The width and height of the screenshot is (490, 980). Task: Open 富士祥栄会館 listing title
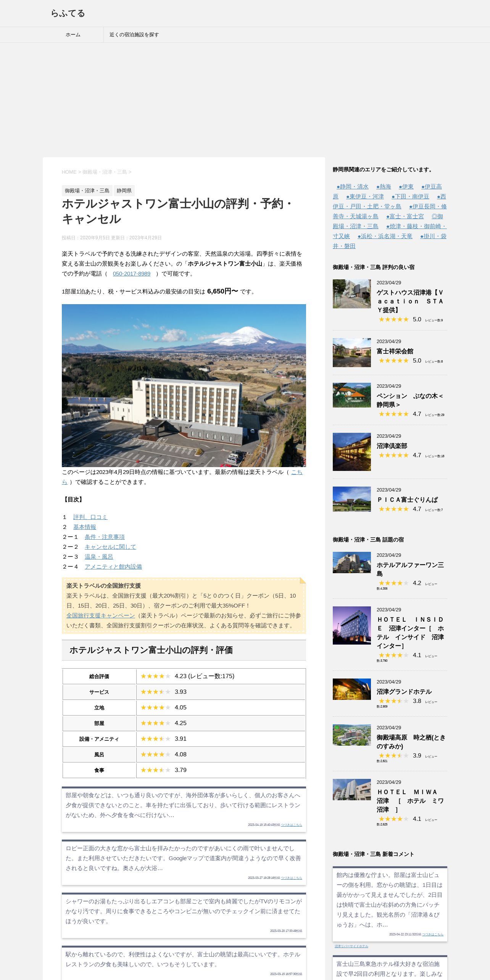[395, 351]
